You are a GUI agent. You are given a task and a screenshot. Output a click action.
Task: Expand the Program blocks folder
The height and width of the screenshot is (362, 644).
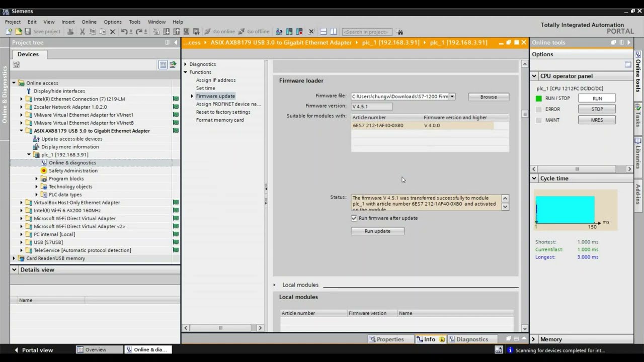(36, 178)
